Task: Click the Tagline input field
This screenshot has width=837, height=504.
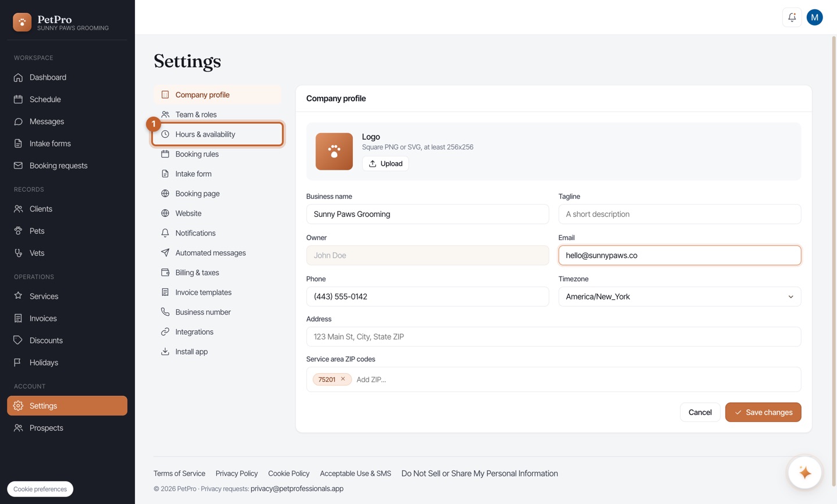Action: [x=679, y=214]
